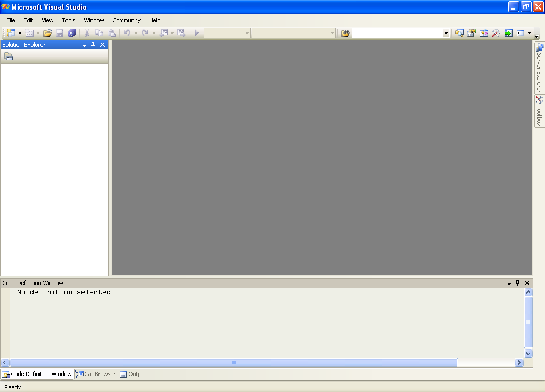
Task: Open the Toolbox hammer-and-wrench toolbar icon
Action: (x=496, y=33)
